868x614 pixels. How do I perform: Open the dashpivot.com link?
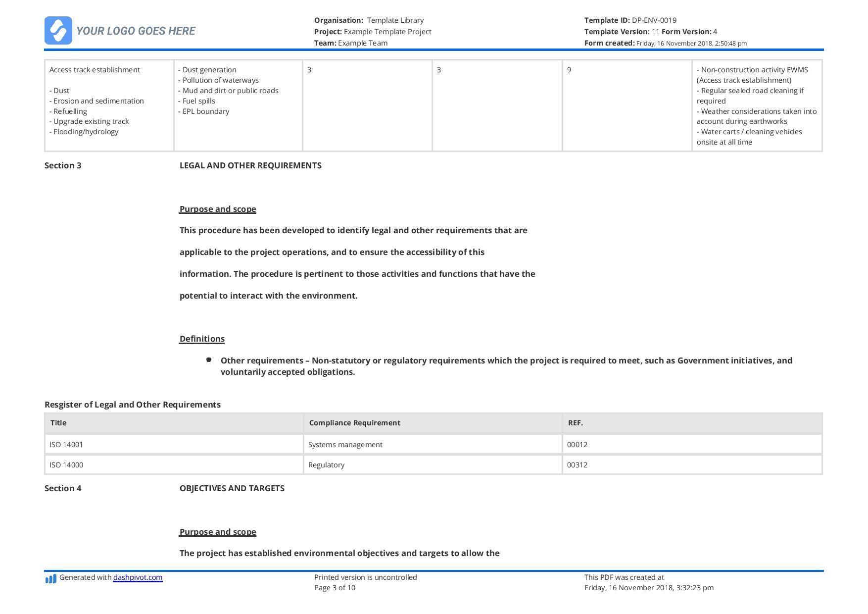click(138, 577)
